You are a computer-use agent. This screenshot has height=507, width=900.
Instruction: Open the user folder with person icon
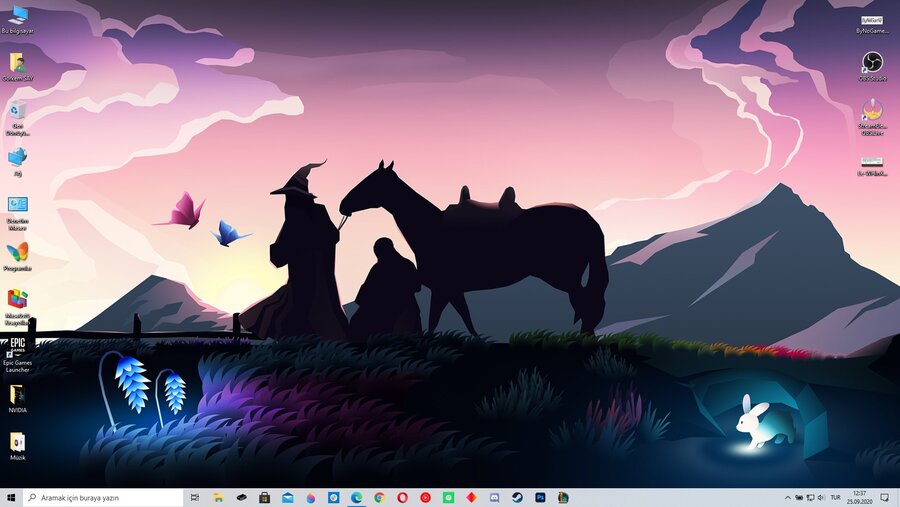tap(17, 67)
